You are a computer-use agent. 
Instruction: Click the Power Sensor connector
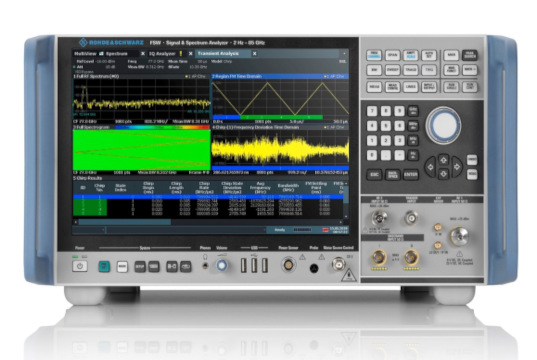[x=288, y=265]
